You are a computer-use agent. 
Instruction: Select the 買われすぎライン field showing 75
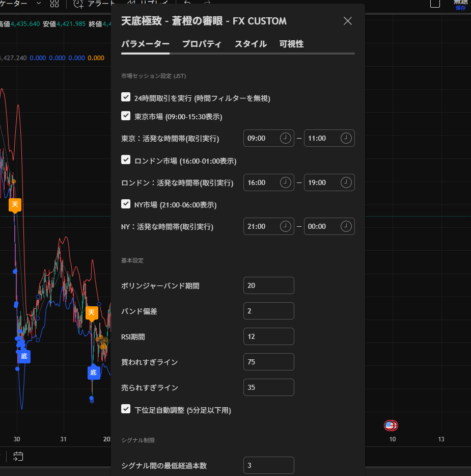click(x=269, y=362)
